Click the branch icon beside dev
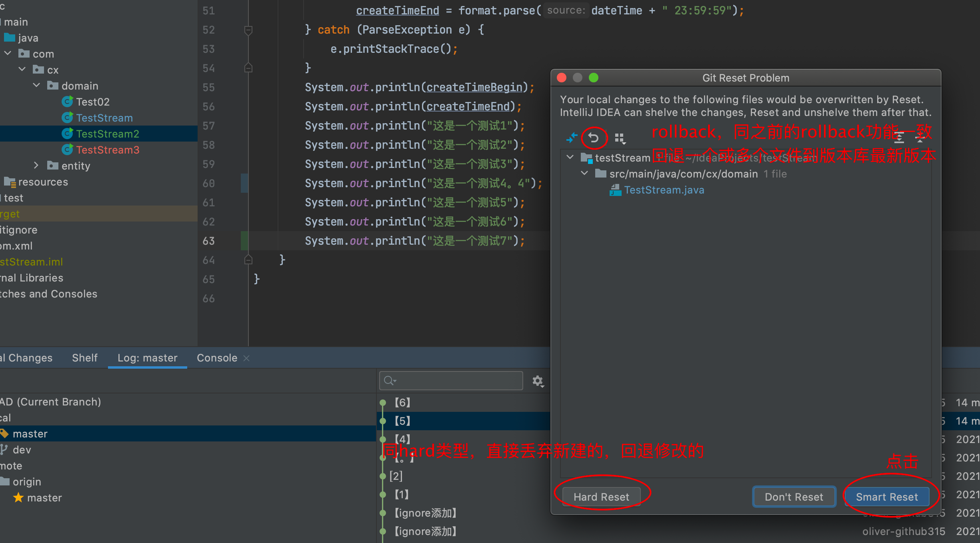This screenshot has width=980, height=543. tap(4, 449)
